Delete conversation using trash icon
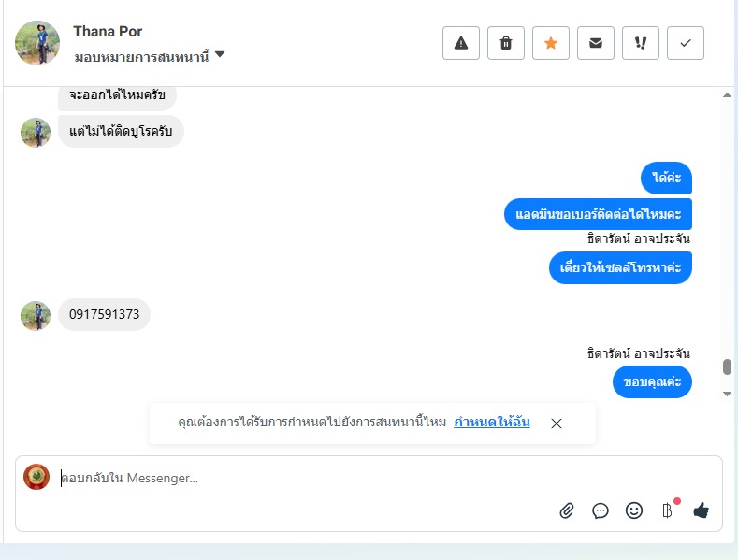 [506, 43]
